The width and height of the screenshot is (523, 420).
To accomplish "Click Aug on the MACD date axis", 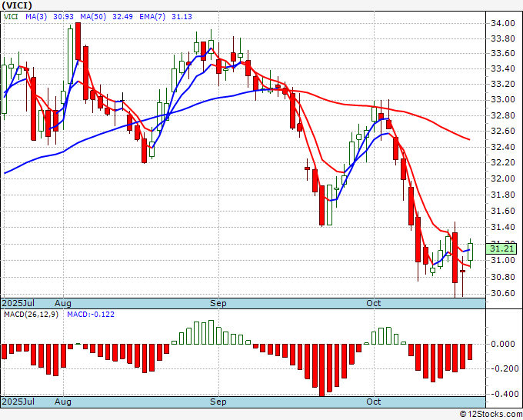I will click(x=63, y=402).
